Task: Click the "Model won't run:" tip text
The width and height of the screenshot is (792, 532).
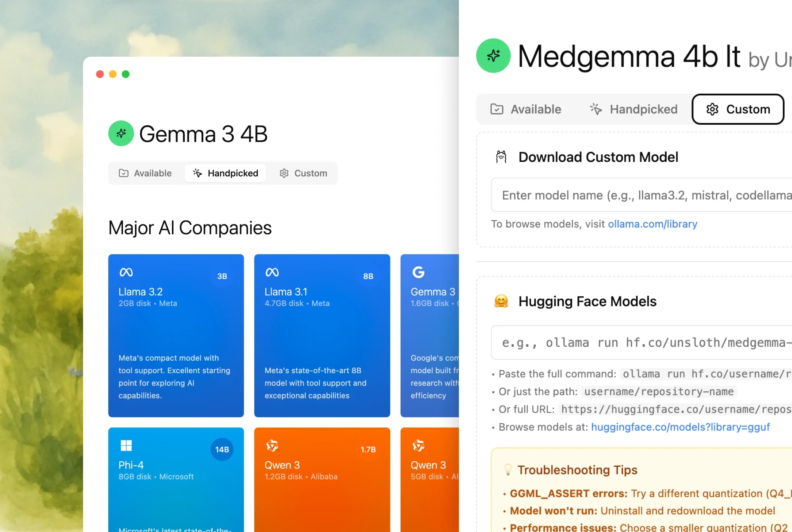Action: click(553, 511)
